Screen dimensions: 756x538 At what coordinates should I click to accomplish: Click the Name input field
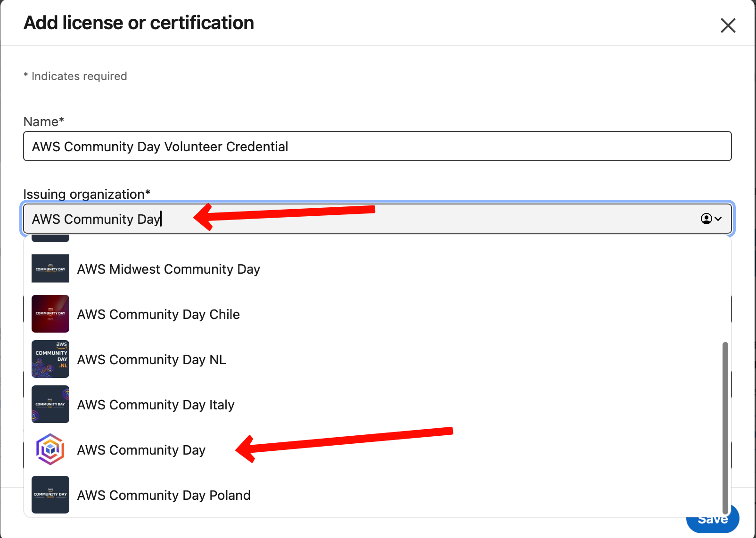click(x=377, y=146)
